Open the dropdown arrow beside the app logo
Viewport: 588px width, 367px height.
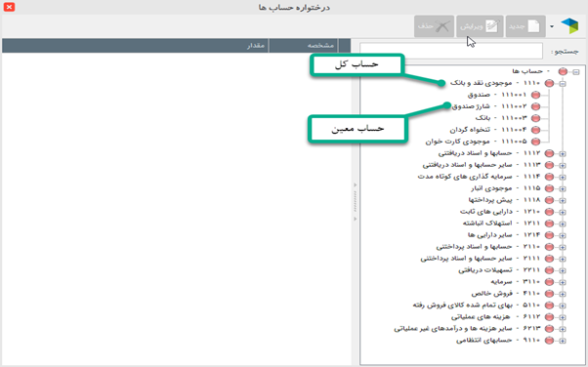pyautogui.click(x=552, y=26)
